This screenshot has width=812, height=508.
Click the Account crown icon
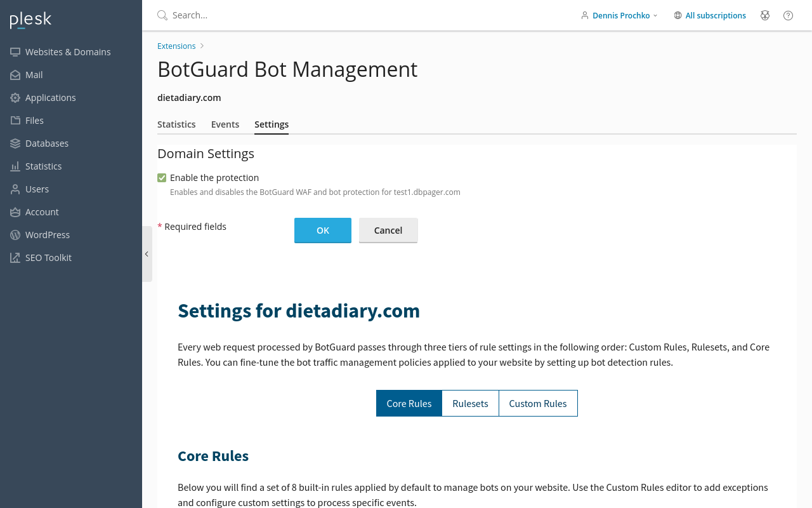click(x=15, y=212)
